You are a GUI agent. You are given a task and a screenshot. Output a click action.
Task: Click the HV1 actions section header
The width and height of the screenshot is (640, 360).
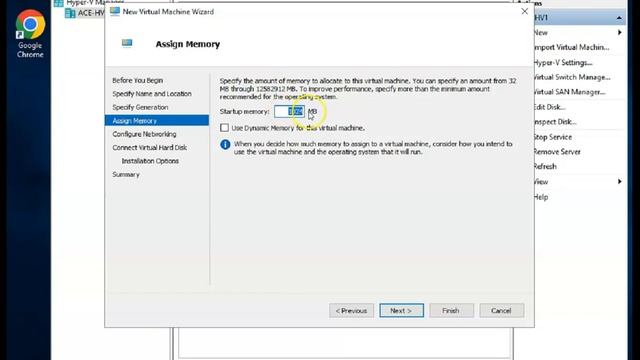(580, 18)
